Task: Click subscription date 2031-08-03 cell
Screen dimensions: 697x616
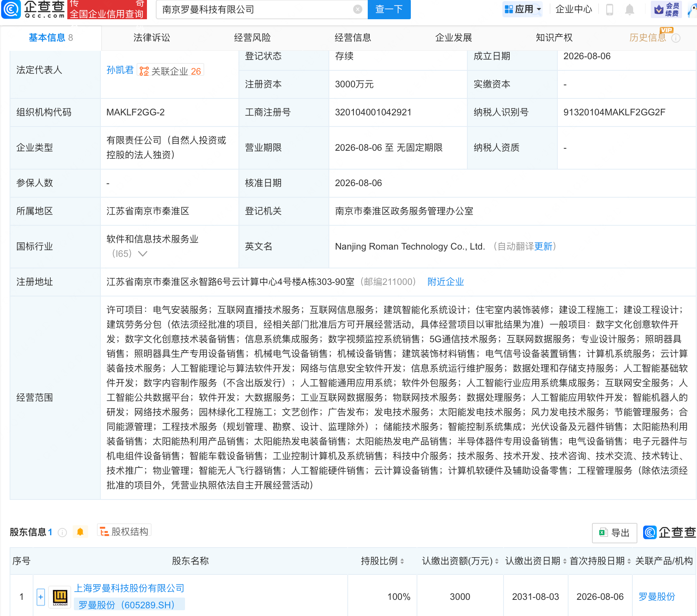Action: (535, 597)
